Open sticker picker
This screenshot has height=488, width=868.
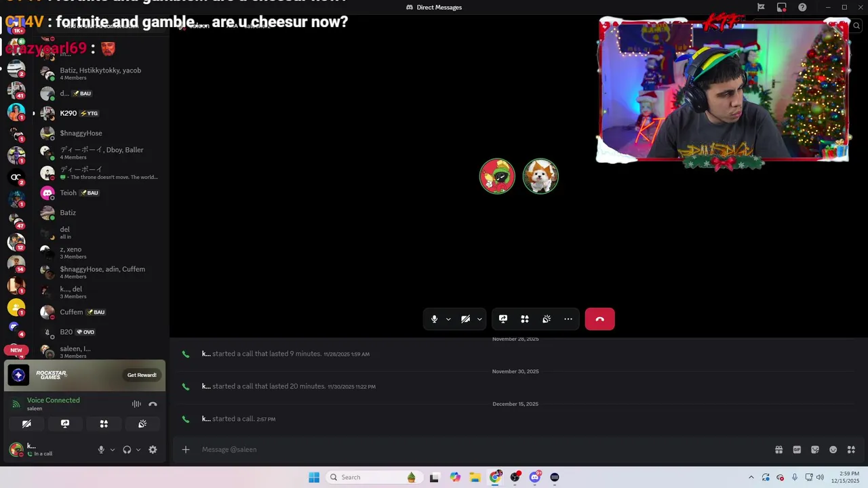coord(815,449)
